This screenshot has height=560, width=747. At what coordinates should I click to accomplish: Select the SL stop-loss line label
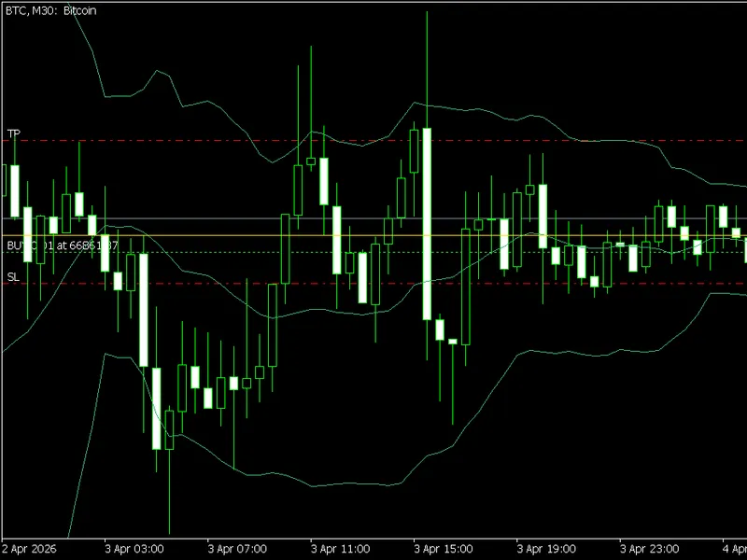[x=13, y=276]
